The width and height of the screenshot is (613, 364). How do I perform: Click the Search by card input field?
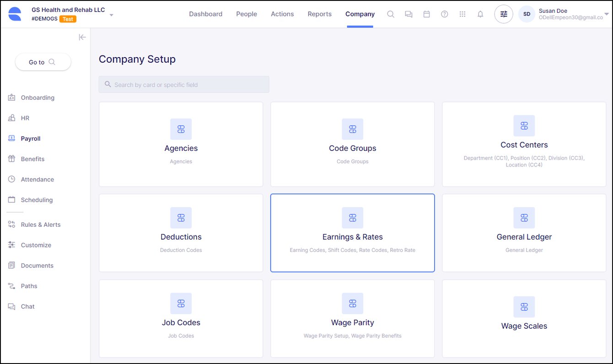[x=184, y=85]
